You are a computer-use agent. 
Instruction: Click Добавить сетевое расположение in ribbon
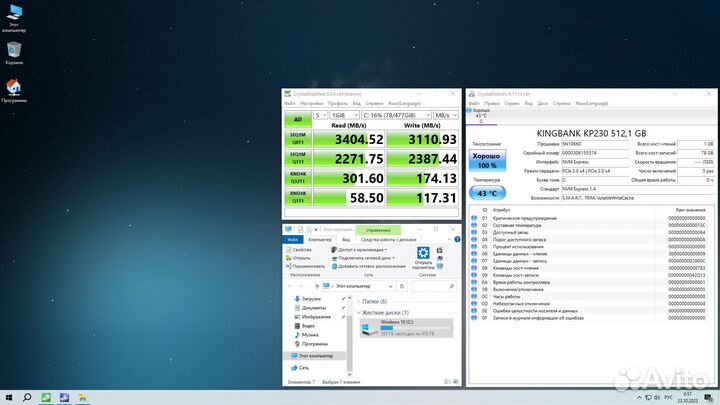[369, 266]
